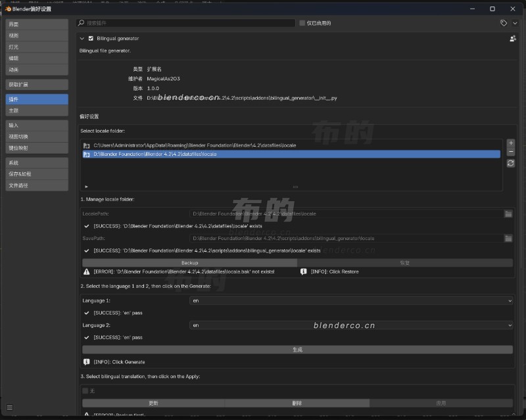
Task: Tick the 无 translation checkbox
Action: (85, 391)
